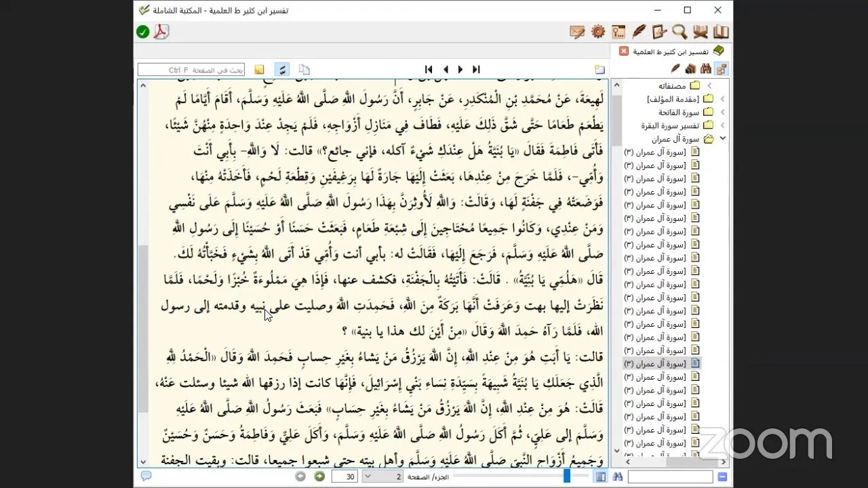
Task: Select the مصنفاته tree item
Action: click(672, 86)
